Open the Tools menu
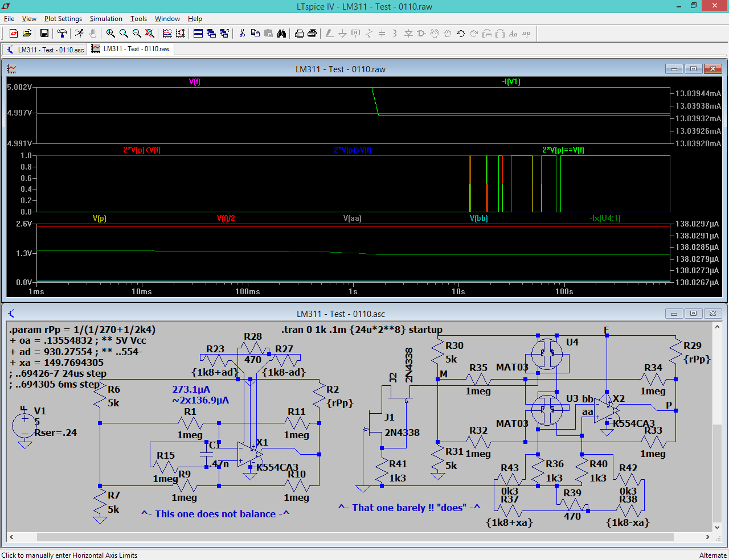Viewport: 729px width, 560px height. 138,19
